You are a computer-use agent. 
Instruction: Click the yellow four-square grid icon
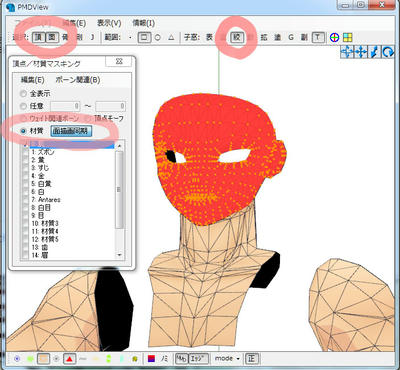tap(348, 37)
